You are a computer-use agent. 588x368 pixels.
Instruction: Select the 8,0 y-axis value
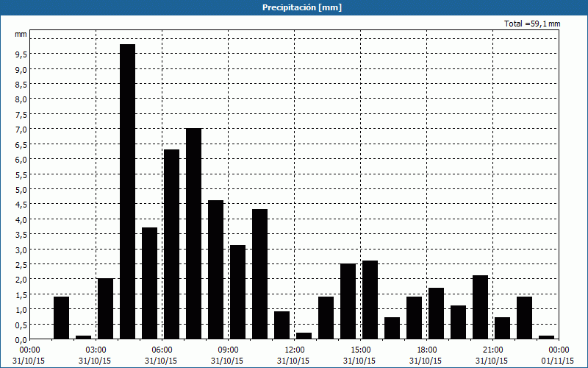pyautogui.click(x=21, y=99)
